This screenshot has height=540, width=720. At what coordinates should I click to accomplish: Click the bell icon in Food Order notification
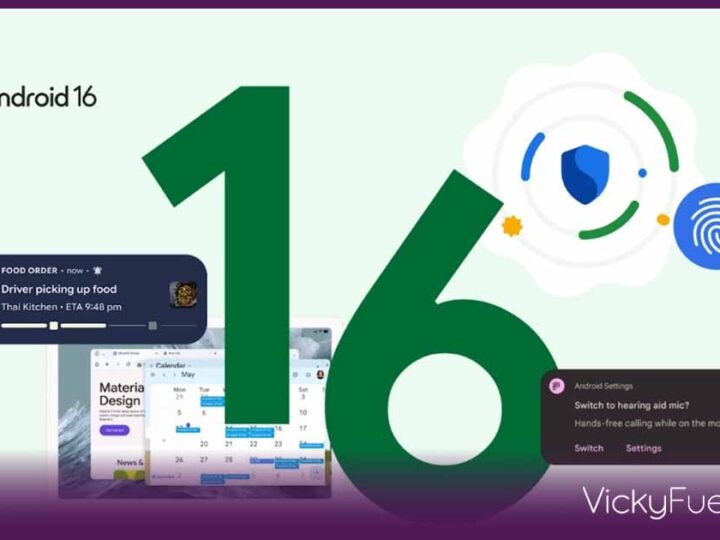(97, 270)
